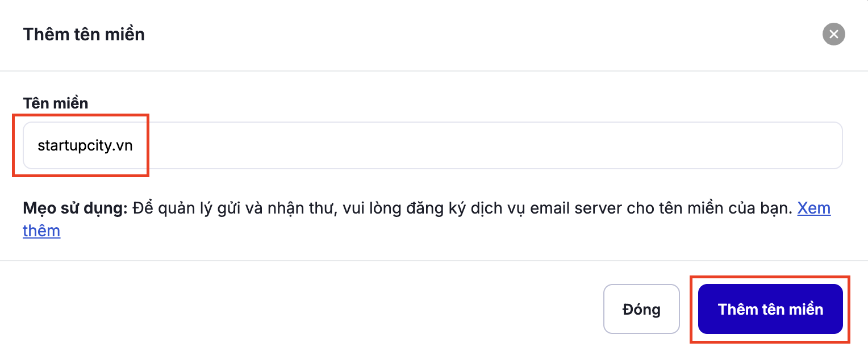Click the gray circular X icon
The height and width of the screenshot is (351, 868).
(x=833, y=35)
